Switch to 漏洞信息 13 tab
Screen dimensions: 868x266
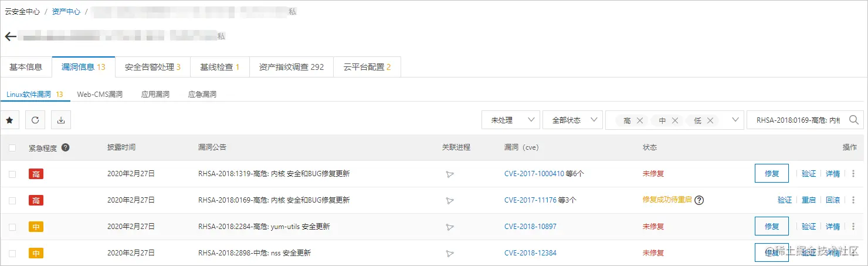coord(83,67)
